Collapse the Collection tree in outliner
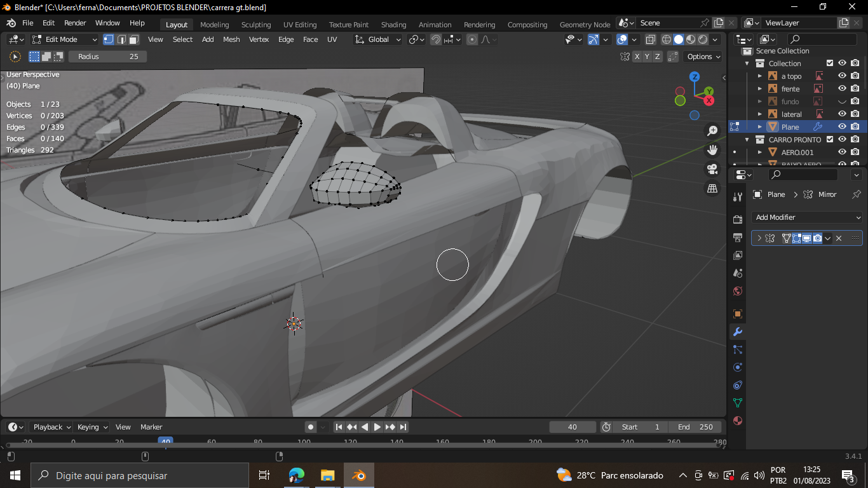 pyautogui.click(x=747, y=64)
